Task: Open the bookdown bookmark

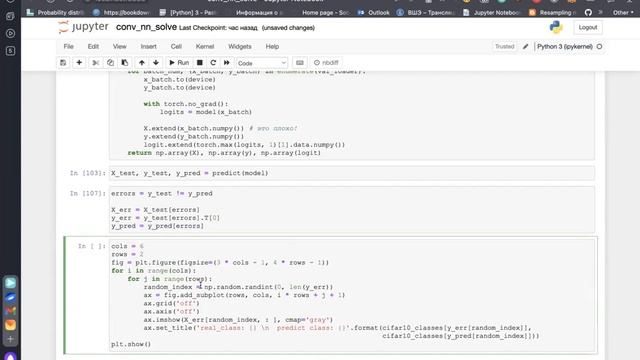Action: pyautogui.click(x=121, y=13)
